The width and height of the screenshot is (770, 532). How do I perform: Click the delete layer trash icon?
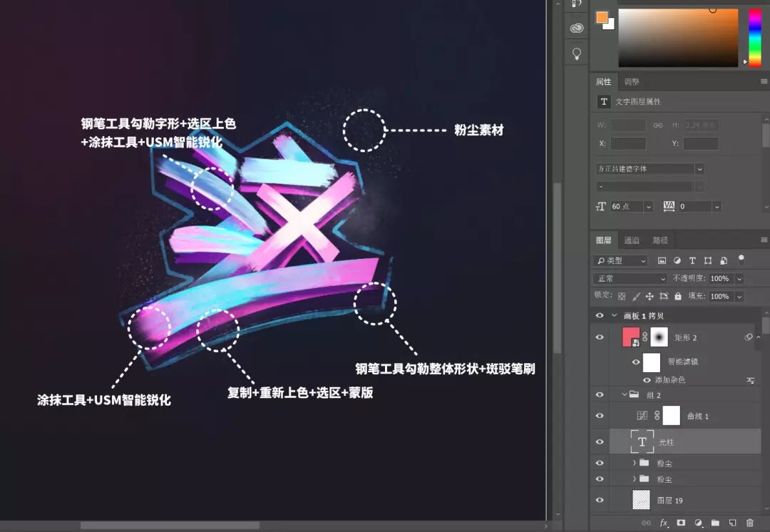749,523
